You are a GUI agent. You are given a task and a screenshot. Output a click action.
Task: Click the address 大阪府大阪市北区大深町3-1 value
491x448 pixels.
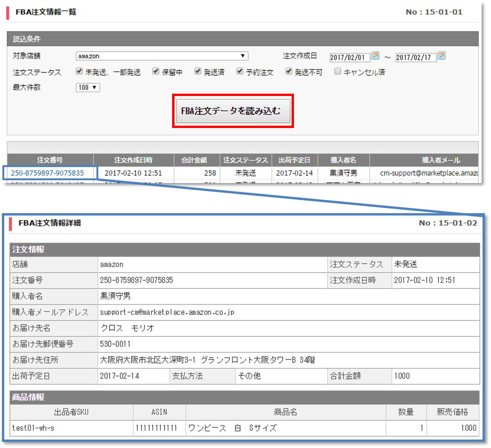click(x=207, y=360)
